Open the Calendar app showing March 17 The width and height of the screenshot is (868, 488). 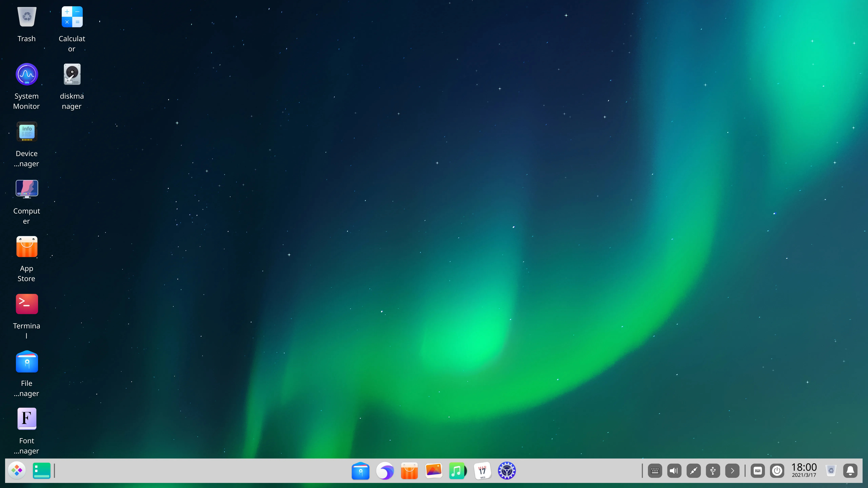pos(482,471)
